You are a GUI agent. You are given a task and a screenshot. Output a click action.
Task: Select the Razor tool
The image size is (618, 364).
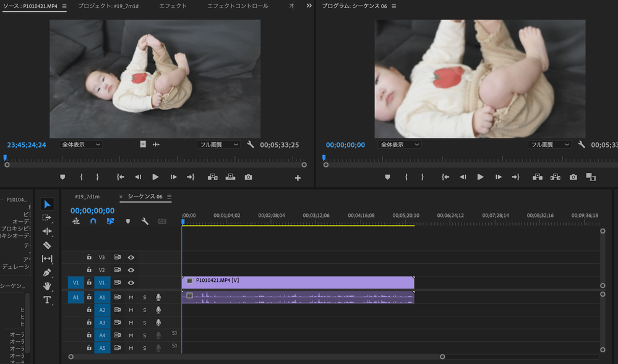point(47,245)
